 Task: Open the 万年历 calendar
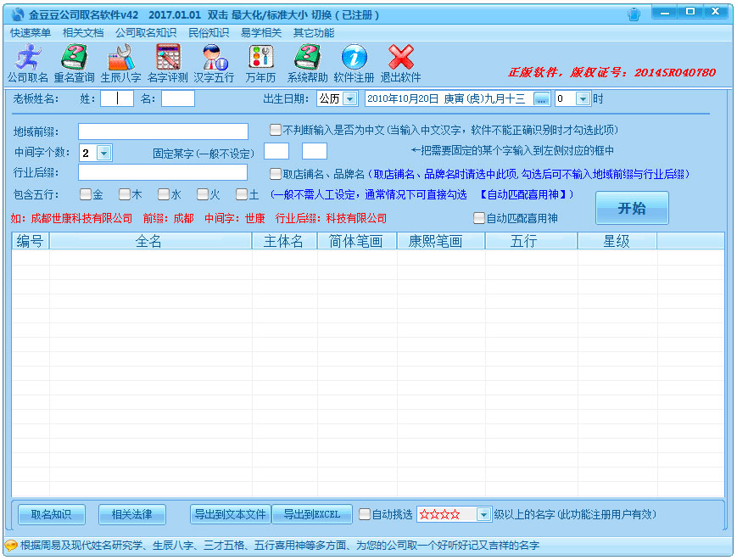click(260, 58)
